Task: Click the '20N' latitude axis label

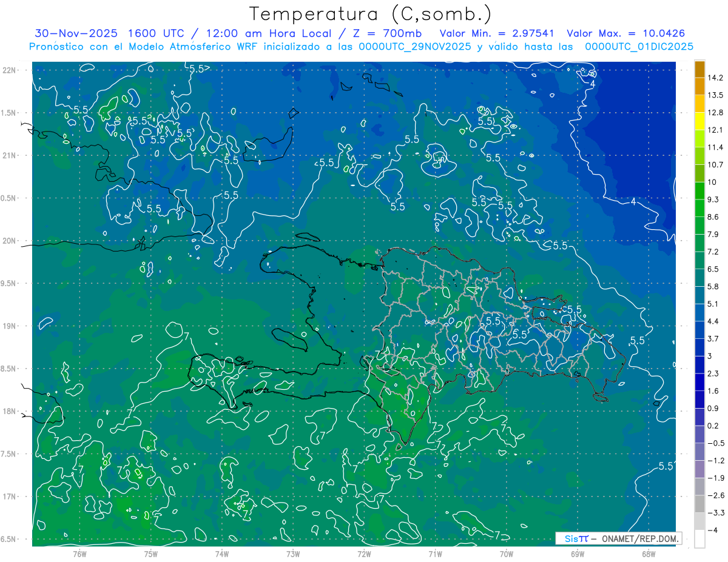Action: tap(9, 241)
